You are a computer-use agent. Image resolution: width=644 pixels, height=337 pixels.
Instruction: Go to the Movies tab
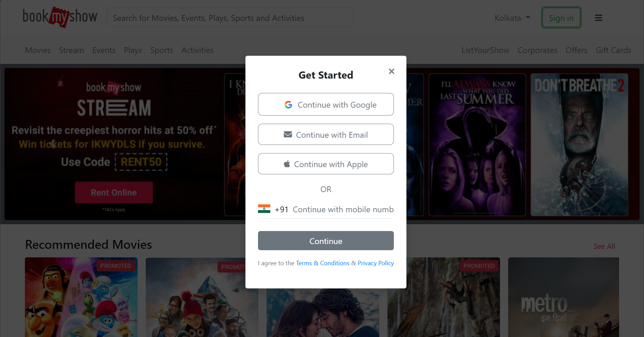point(38,50)
